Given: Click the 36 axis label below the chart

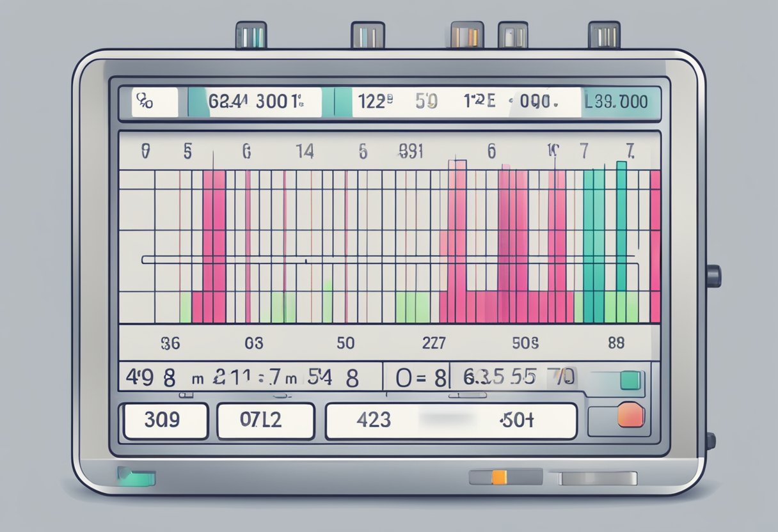Looking at the screenshot, I should 170,343.
